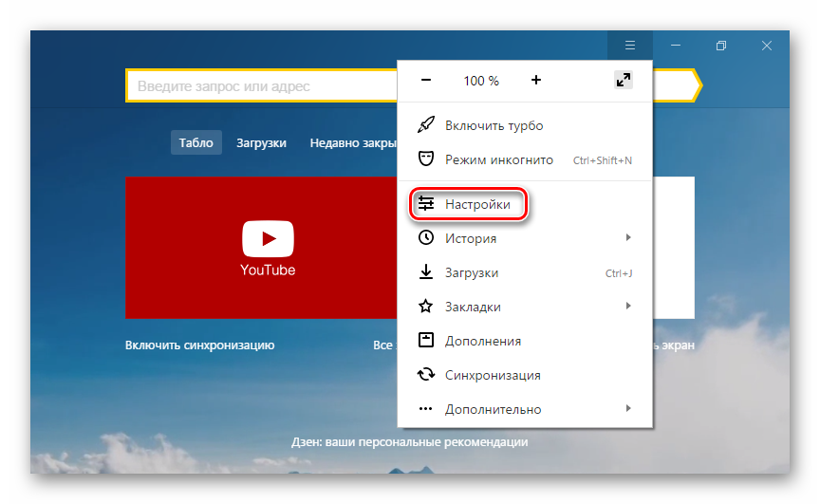
Task: Switch to the Табло tab
Action: [x=196, y=142]
